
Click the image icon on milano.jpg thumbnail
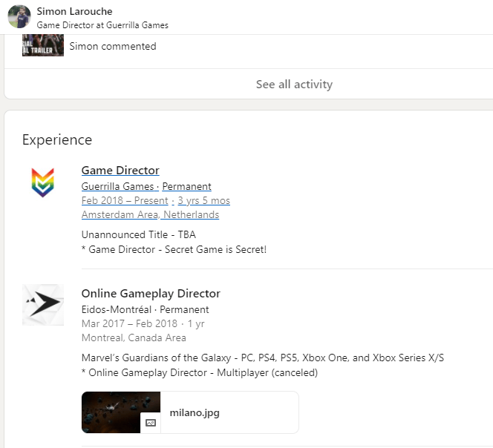tap(151, 423)
